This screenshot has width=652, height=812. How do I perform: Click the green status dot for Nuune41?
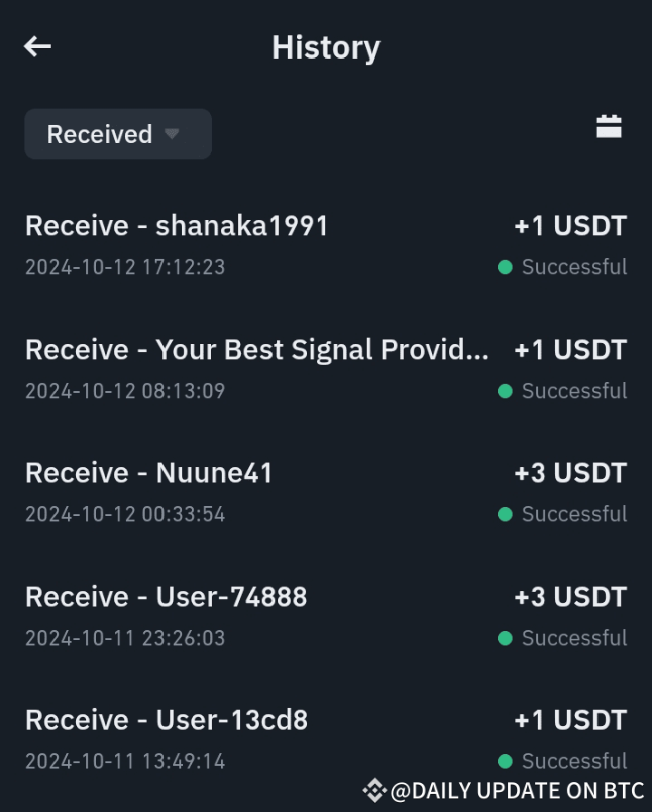point(505,514)
